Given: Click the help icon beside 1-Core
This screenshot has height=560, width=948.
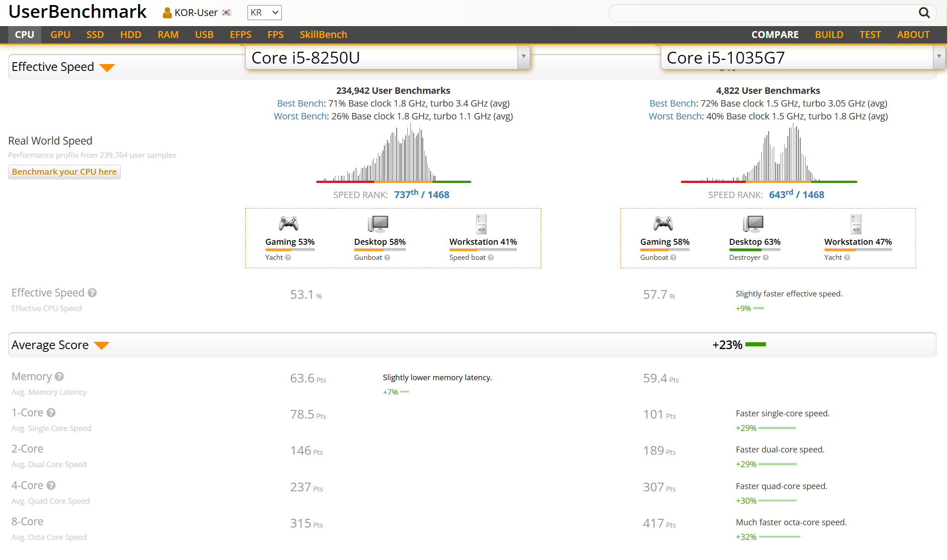Looking at the screenshot, I should pos(51,413).
